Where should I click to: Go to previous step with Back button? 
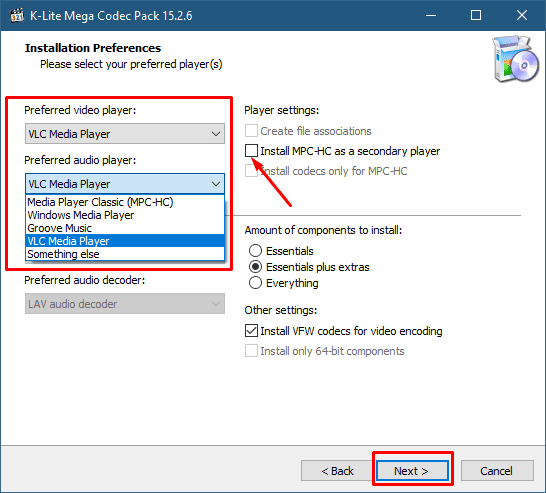click(x=337, y=471)
